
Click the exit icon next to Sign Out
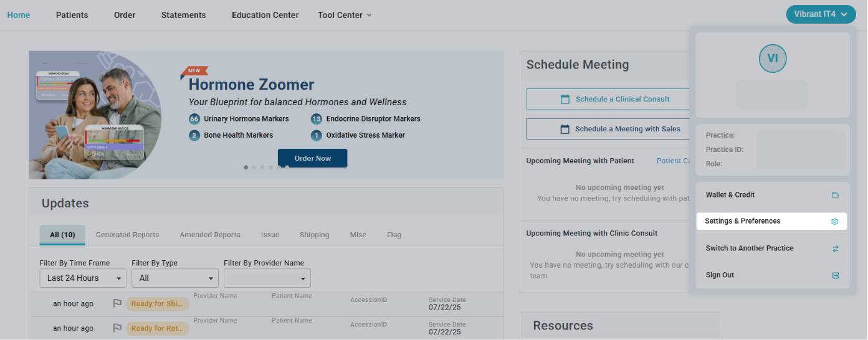pyautogui.click(x=835, y=275)
